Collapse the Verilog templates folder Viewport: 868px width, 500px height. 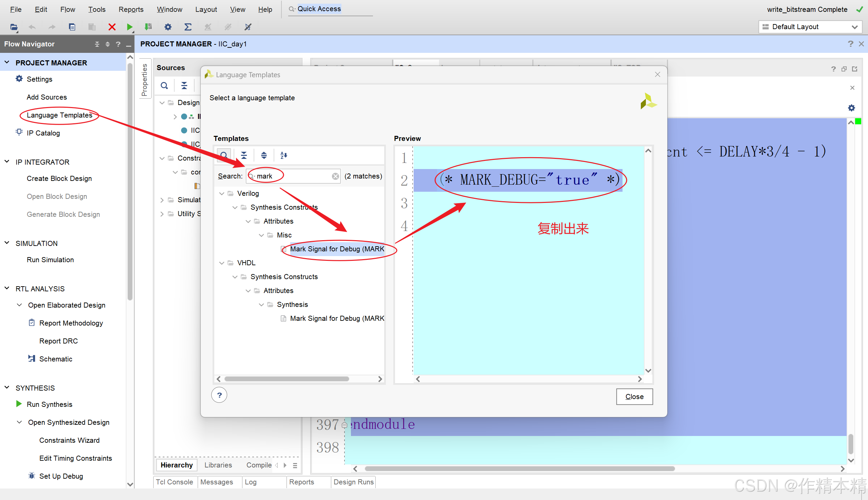(222, 194)
